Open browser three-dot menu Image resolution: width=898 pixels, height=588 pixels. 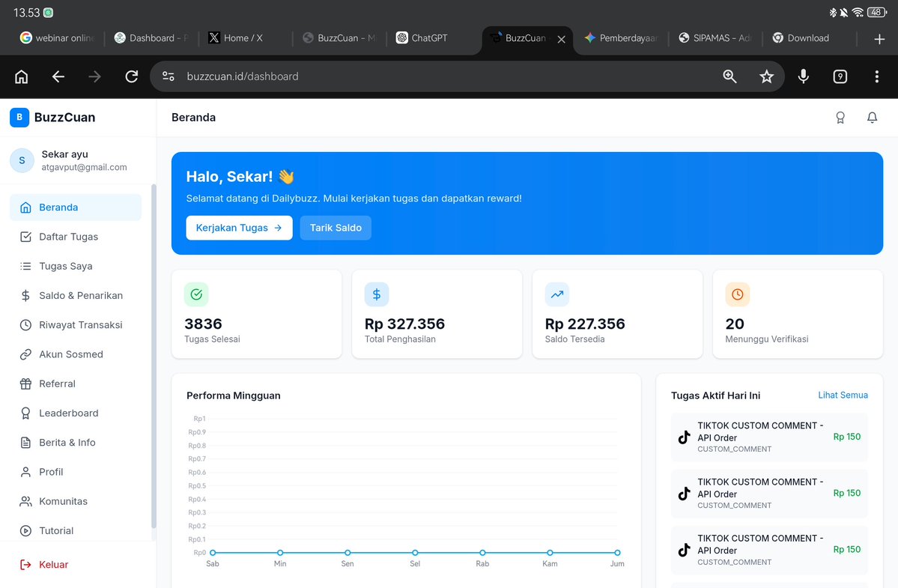click(x=877, y=76)
